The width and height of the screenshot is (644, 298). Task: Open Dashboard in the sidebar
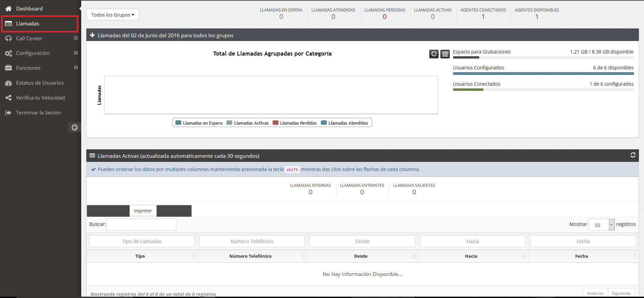click(29, 9)
